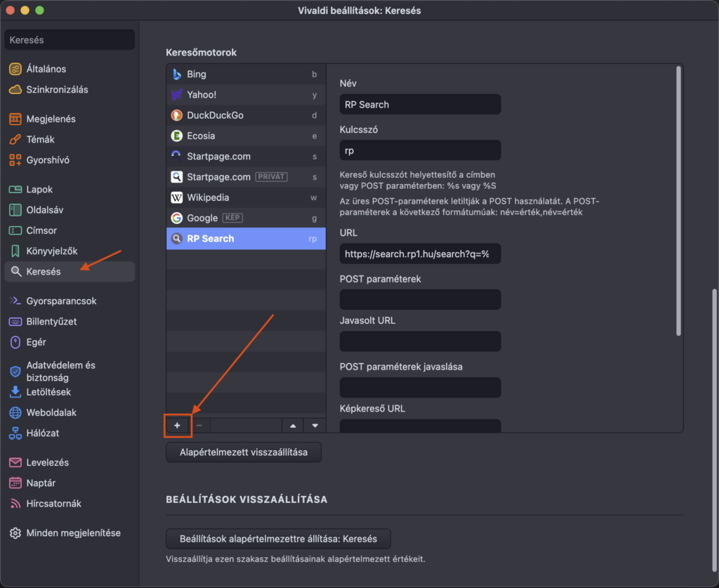Click the Témák brush icon
The width and height of the screenshot is (719, 588).
point(15,139)
